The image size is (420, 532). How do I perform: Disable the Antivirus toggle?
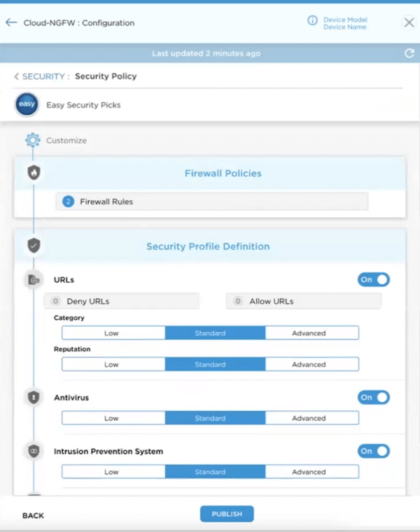click(x=374, y=398)
